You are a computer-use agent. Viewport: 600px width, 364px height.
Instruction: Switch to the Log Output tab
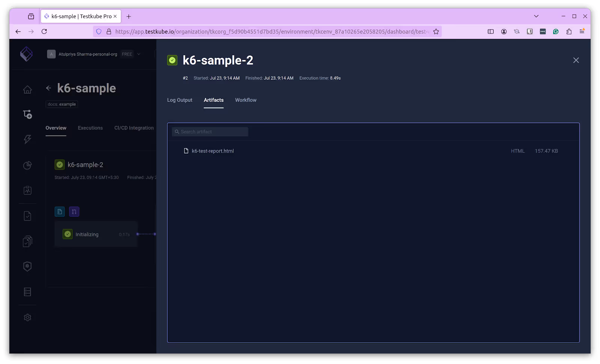[180, 100]
